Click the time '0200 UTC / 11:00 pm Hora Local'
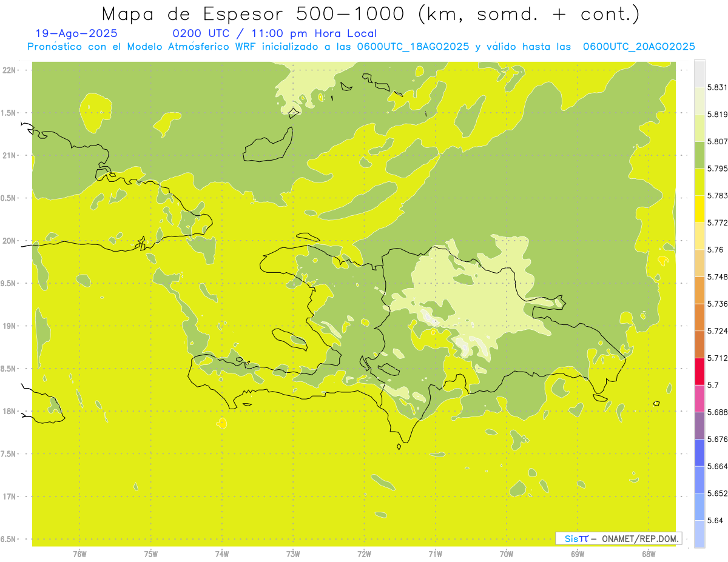The height and width of the screenshot is (562, 728). click(x=274, y=33)
